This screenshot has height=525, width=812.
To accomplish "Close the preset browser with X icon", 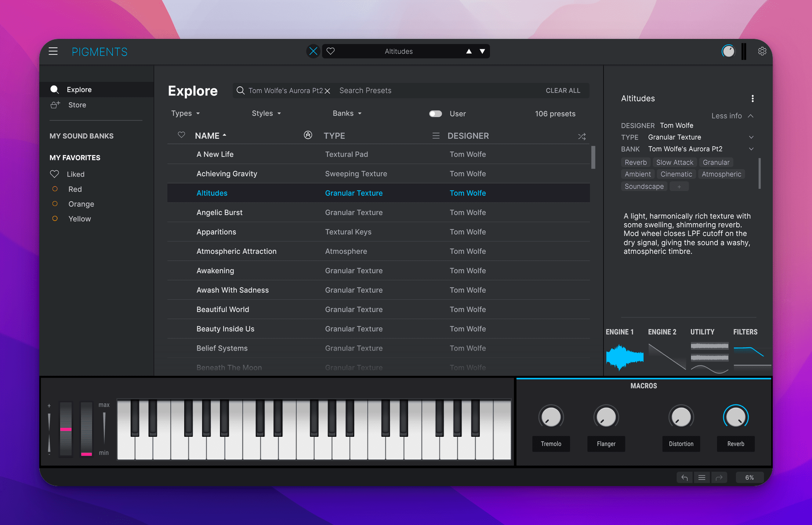I will coord(313,51).
